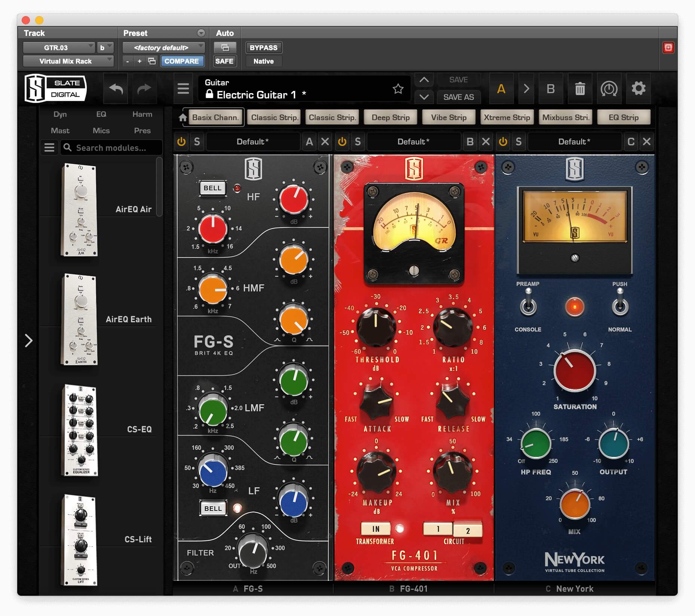Click the plus preset button
This screenshot has height=616, width=695.
coord(140,61)
